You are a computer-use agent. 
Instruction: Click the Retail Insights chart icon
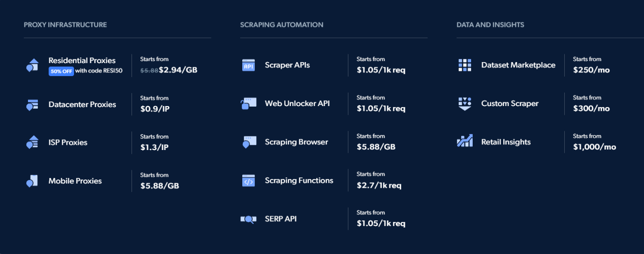pyautogui.click(x=465, y=141)
